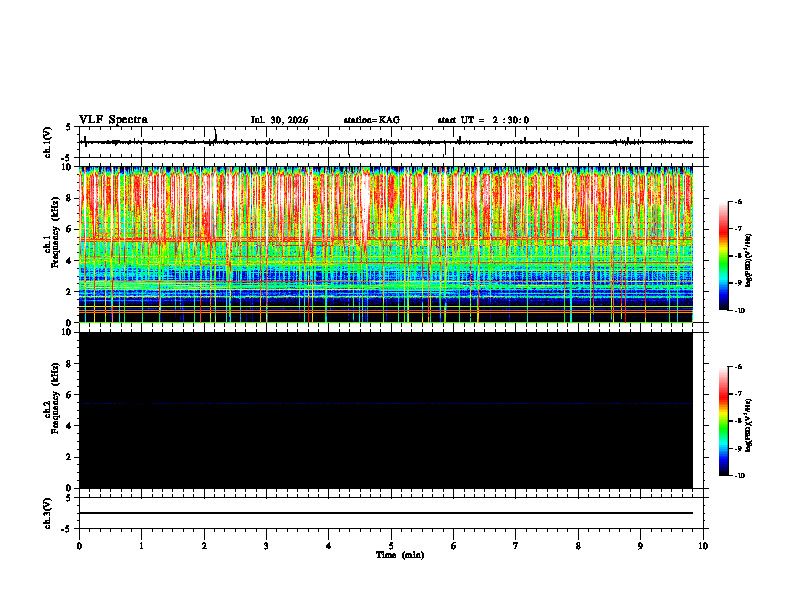Click the -6 label on ch.1 color bar

coord(738,201)
